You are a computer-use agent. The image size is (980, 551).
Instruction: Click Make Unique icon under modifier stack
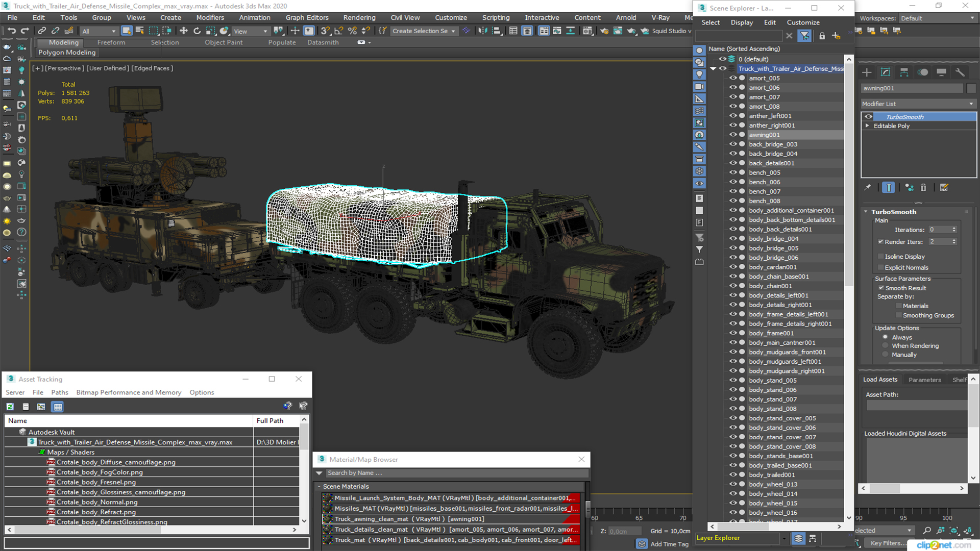909,188
